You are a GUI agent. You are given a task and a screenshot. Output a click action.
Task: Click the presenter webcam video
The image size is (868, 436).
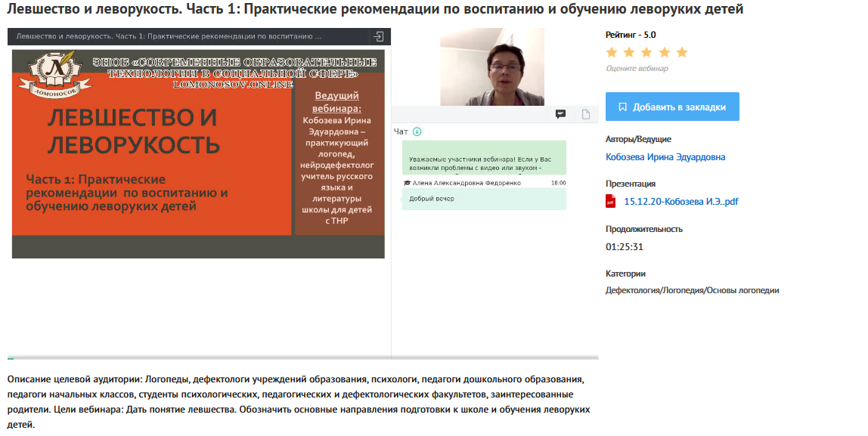(492, 67)
